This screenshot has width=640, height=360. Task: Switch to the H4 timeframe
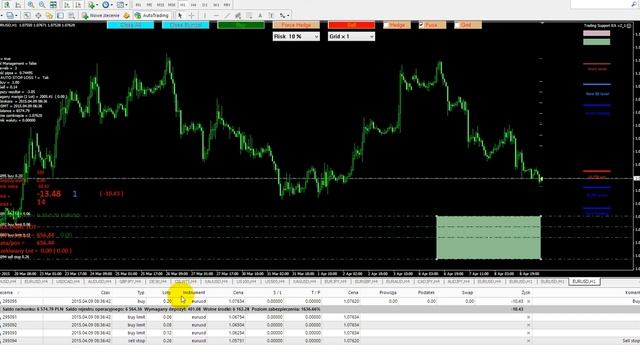(193, 5)
